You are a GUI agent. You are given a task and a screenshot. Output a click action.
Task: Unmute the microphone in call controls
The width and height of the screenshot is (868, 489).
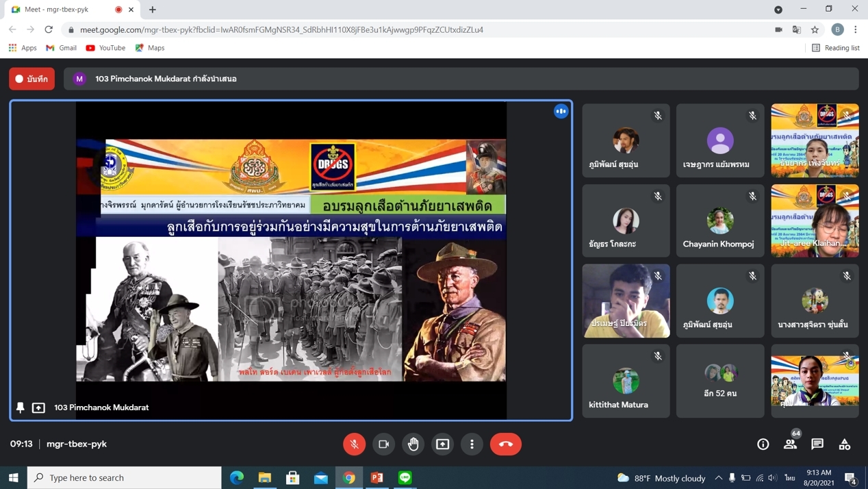354,444
